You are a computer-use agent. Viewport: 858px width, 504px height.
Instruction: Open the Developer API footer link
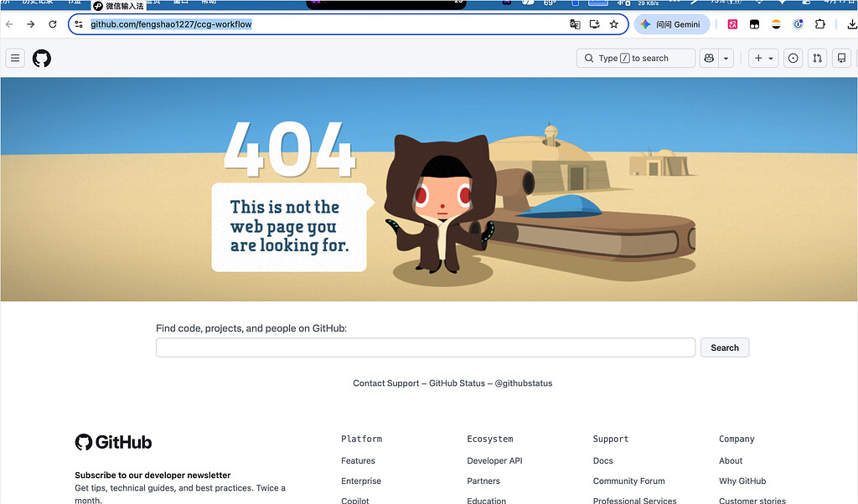pyautogui.click(x=494, y=460)
